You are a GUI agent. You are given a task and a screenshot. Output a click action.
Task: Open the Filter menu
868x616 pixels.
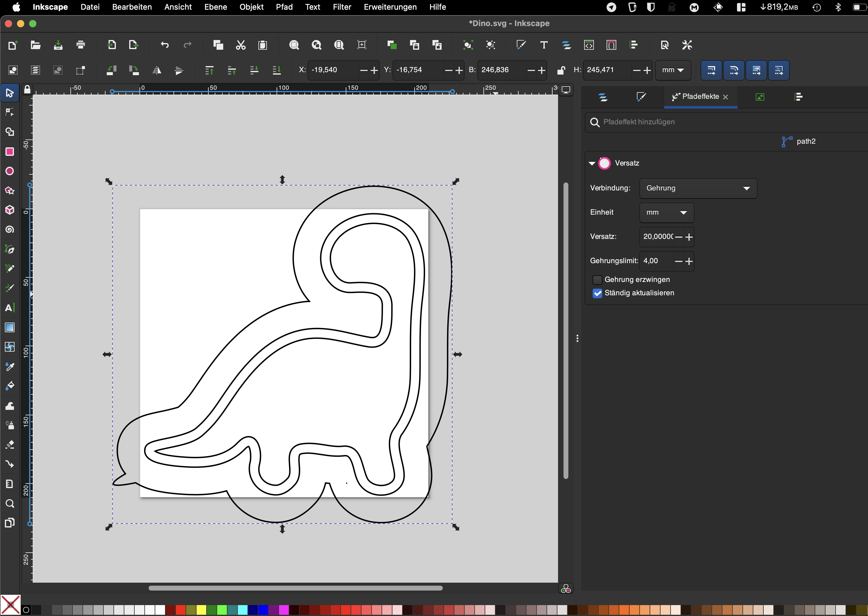[342, 7]
